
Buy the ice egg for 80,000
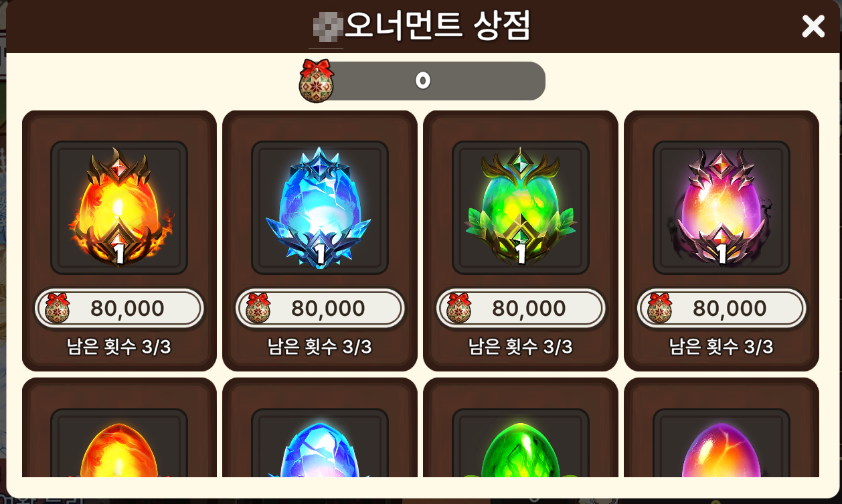320,309
